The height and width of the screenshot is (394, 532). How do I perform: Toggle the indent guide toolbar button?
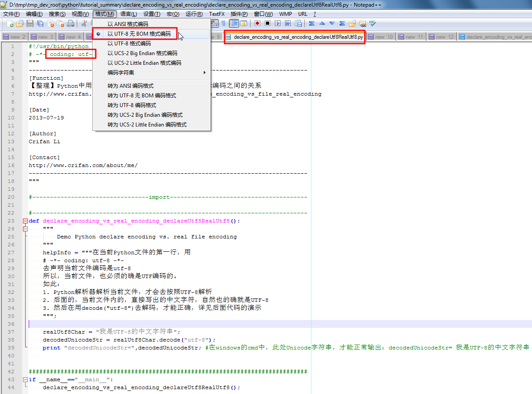tap(234, 23)
